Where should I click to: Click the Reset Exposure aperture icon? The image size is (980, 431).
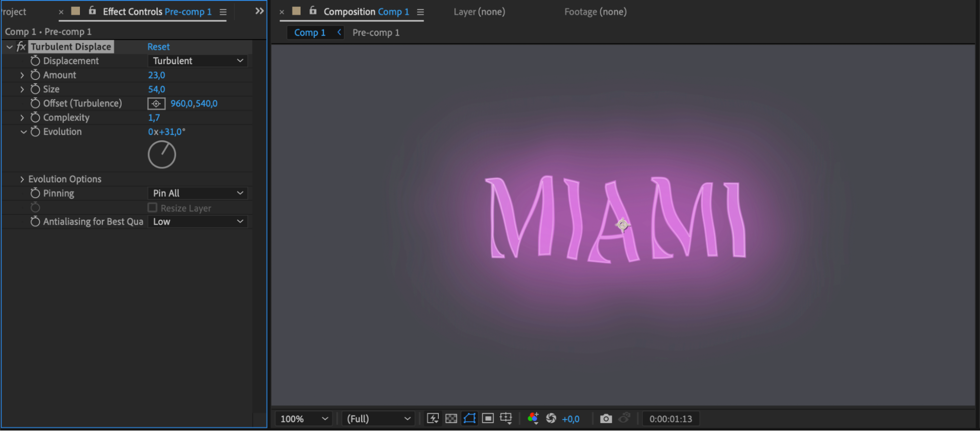click(x=551, y=418)
